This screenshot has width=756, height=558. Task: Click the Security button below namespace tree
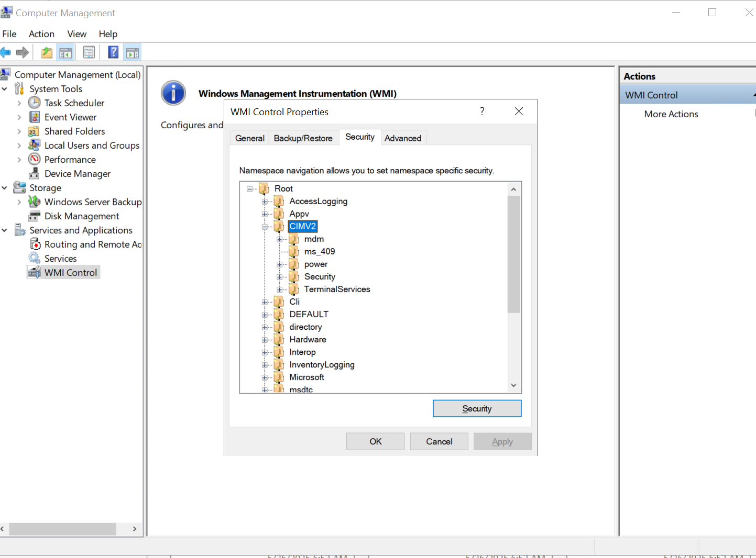[x=477, y=409]
